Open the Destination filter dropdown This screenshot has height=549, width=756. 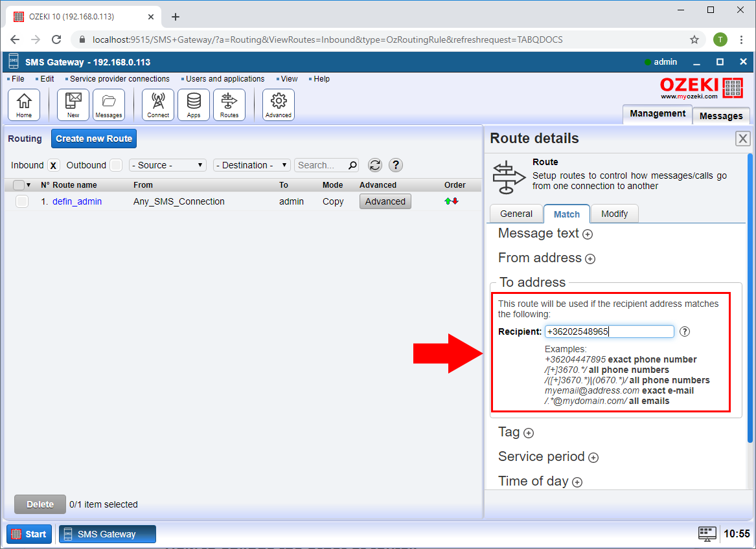252,165
